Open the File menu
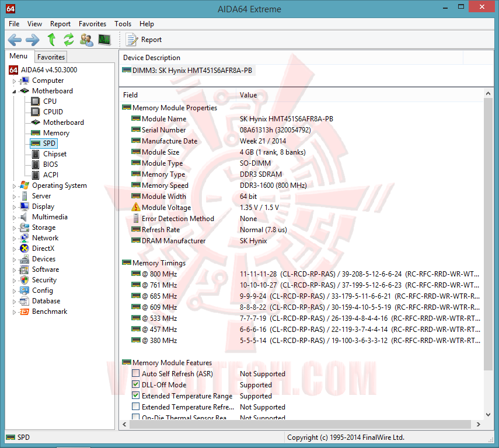The width and height of the screenshot is (499, 448). coord(14,24)
